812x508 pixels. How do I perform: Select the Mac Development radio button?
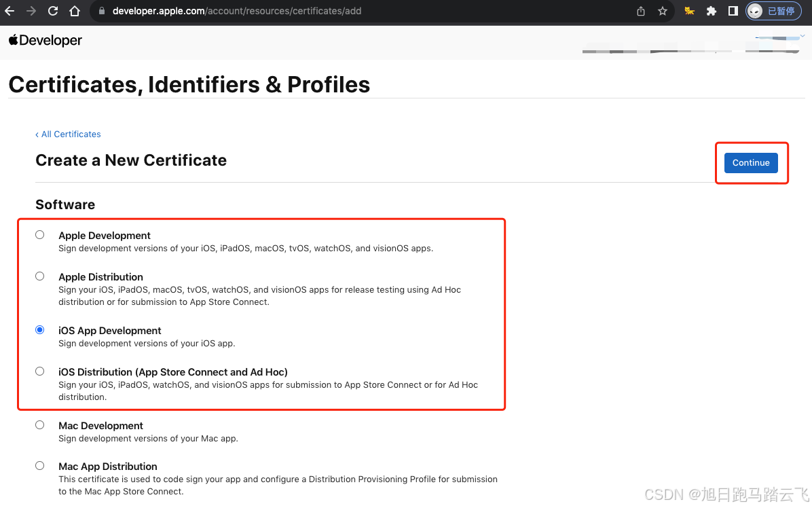click(x=40, y=424)
